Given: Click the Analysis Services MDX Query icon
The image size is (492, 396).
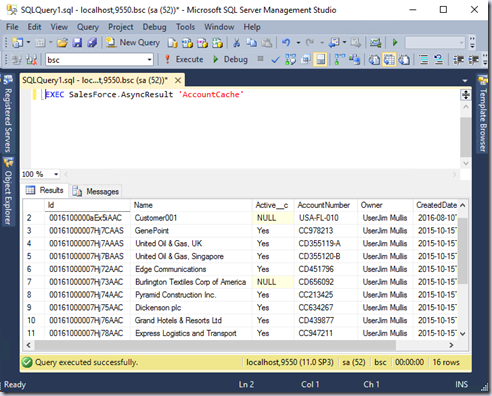Looking at the screenshot, I should (x=187, y=43).
